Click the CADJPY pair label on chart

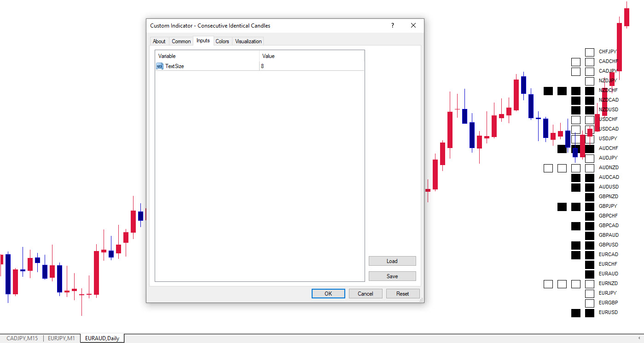(608, 71)
